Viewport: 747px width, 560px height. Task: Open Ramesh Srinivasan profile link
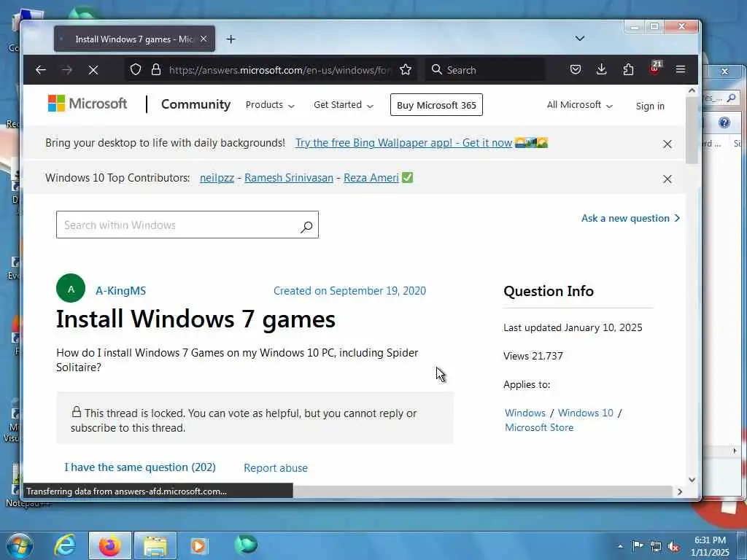point(289,178)
